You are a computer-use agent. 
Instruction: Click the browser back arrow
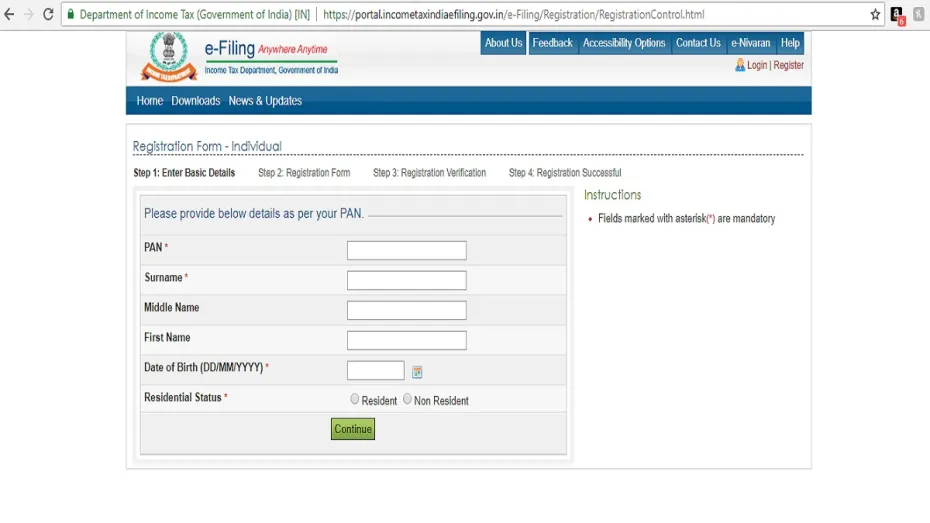(x=10, y=15)
